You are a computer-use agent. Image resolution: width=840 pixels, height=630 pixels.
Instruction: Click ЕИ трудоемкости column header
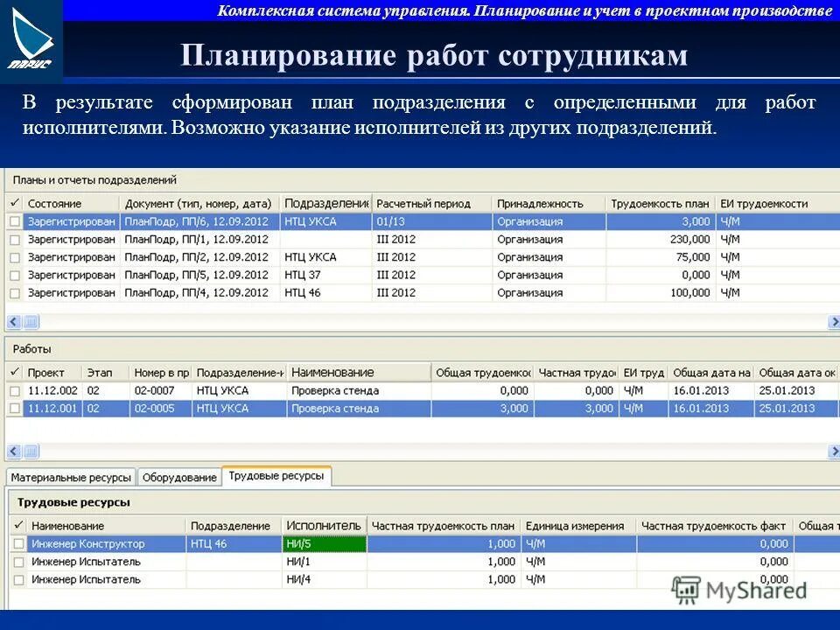point(777,204)
